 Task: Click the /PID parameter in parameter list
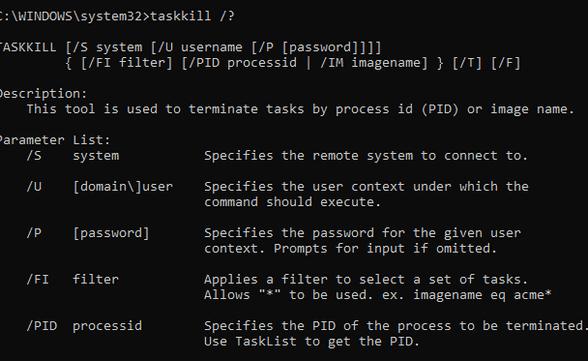click(42, 326)
